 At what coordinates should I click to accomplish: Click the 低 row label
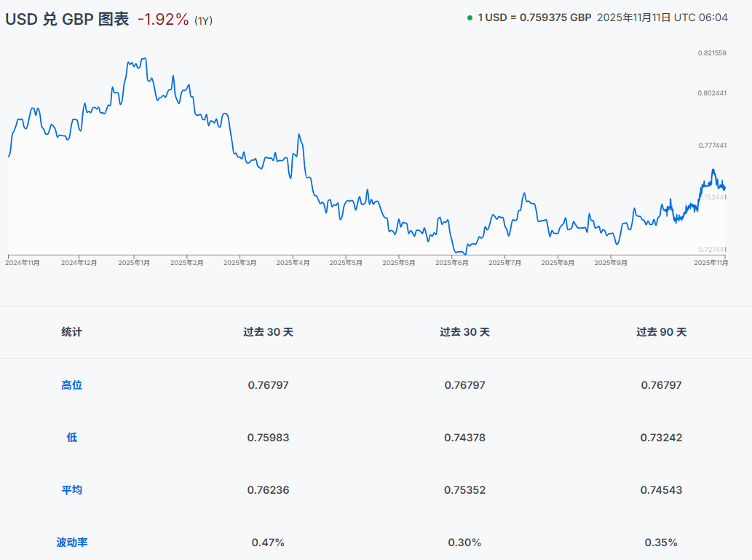(x=71, y=437)
